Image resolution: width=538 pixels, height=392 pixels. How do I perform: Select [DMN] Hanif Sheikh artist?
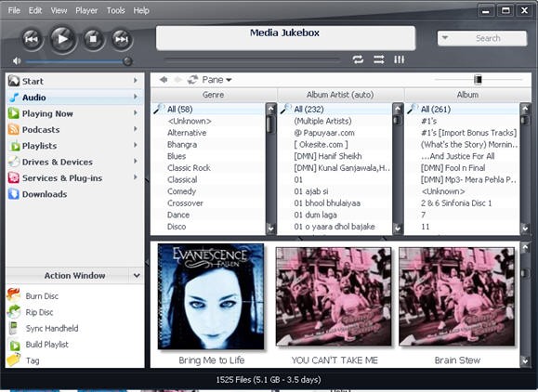[x=328, y=156]
